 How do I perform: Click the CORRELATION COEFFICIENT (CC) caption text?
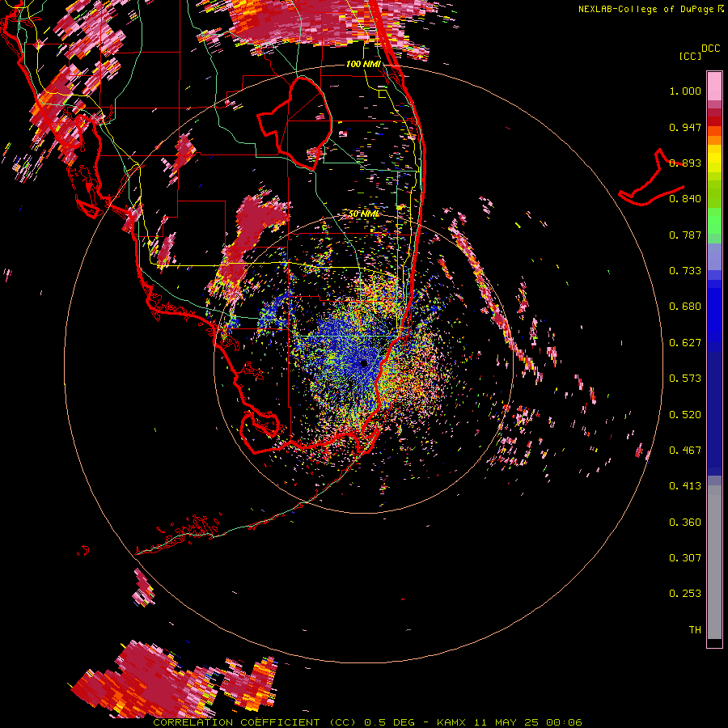(x=255, y=722)
